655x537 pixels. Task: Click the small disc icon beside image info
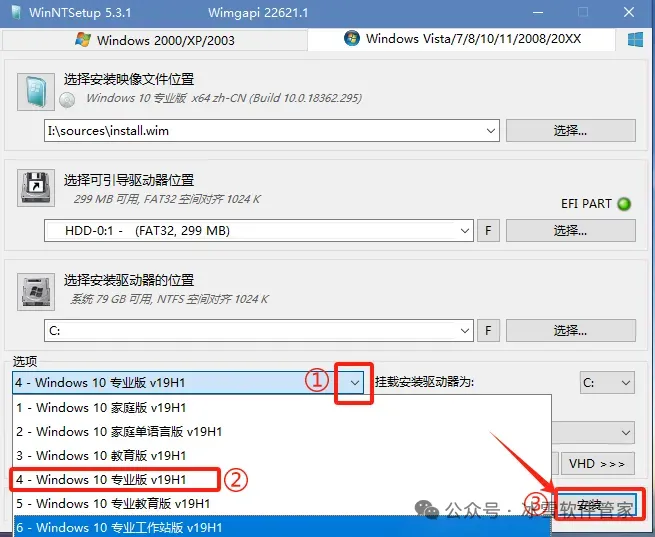tap(67, 100)
